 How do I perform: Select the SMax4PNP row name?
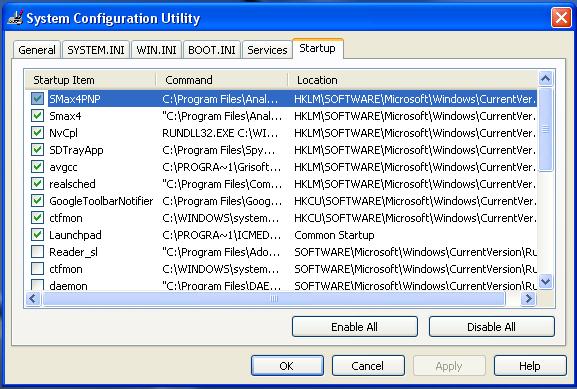[x=75, y=99]
